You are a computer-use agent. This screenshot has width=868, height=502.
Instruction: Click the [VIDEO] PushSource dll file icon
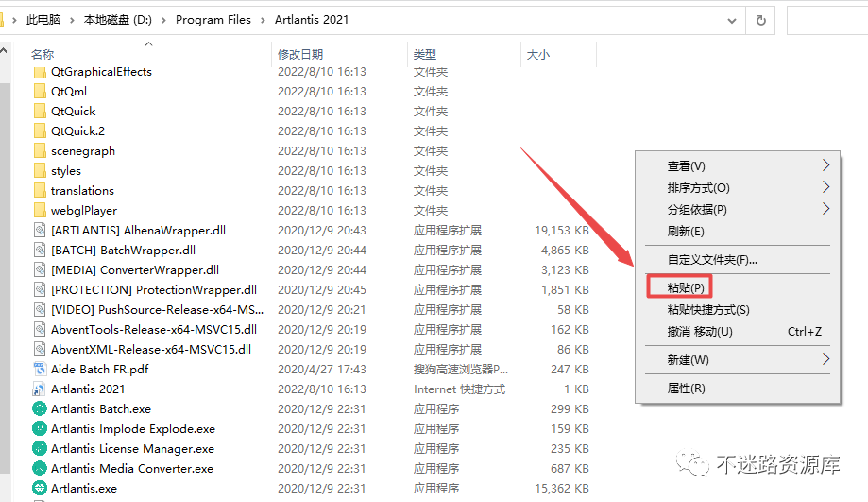(x=40, y=310)
